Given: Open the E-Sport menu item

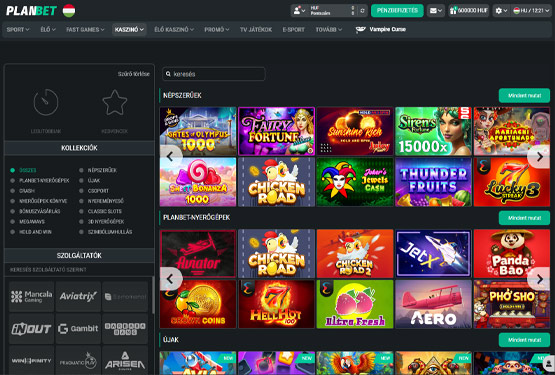Looking at the screenshot, I should pyautogui.click(x=293, y=30).
